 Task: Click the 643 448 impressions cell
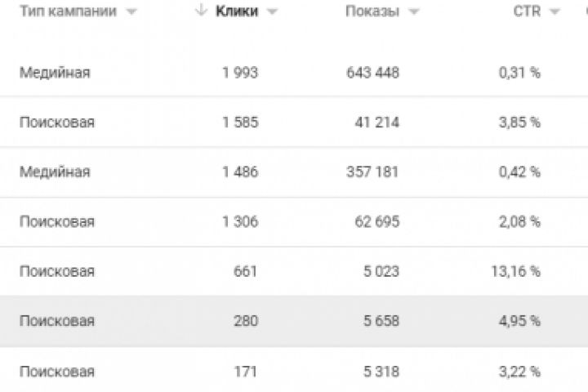tap(372, 73)
